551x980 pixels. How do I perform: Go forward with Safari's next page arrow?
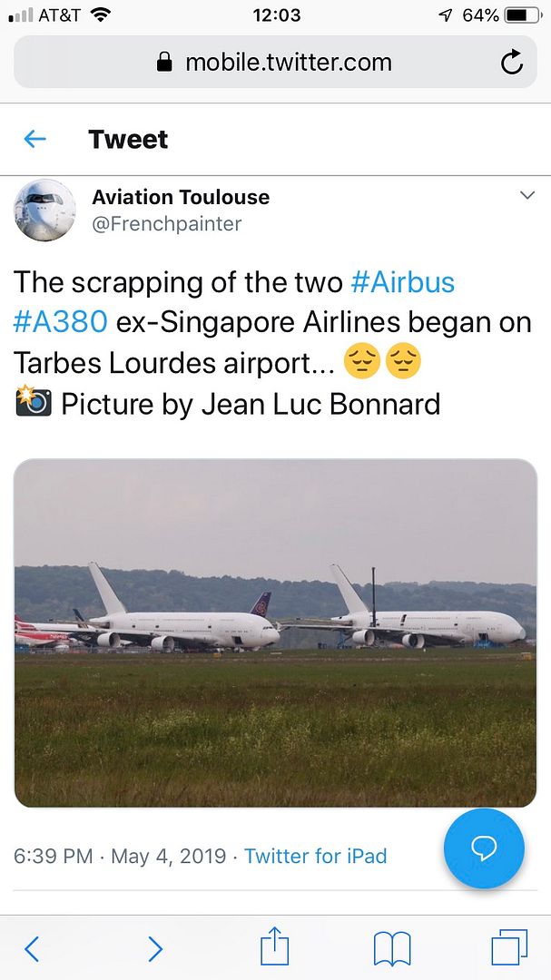[x=155, y=949]
